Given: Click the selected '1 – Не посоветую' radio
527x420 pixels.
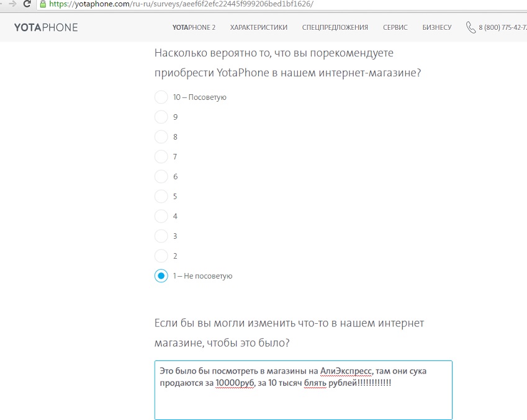Looking at the screenshot, I should (x=161, y=276).
